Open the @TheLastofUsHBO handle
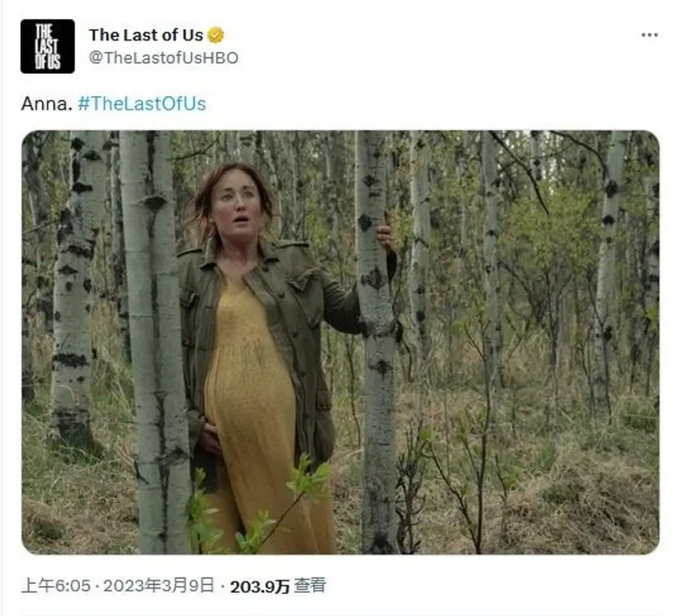 pos(163,58)
